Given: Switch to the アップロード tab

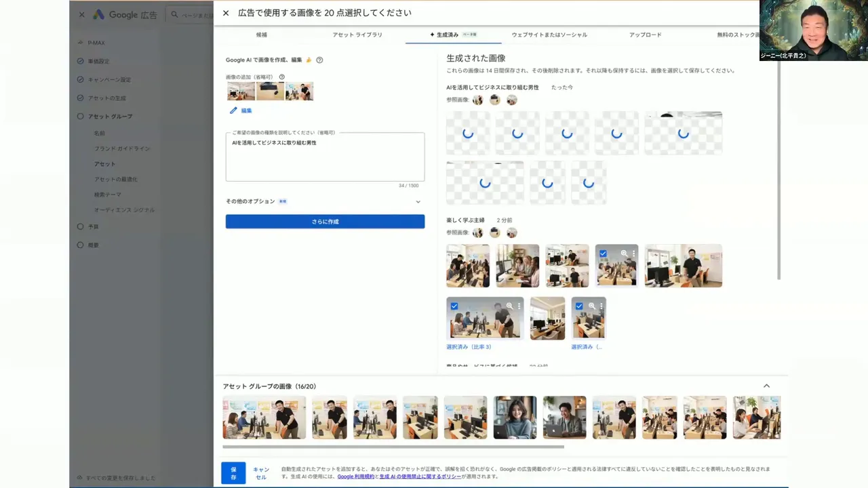Looking at the screenshot, I should coord(645,35).
